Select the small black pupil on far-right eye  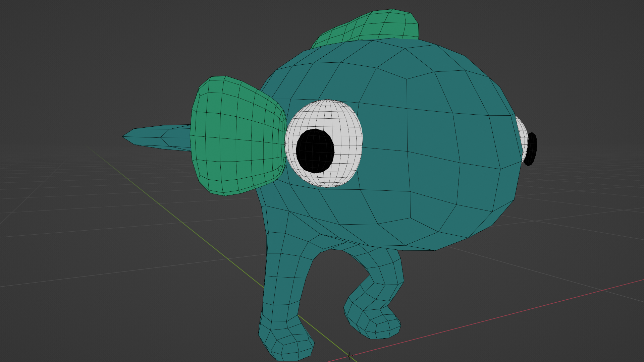coord(531,149)
